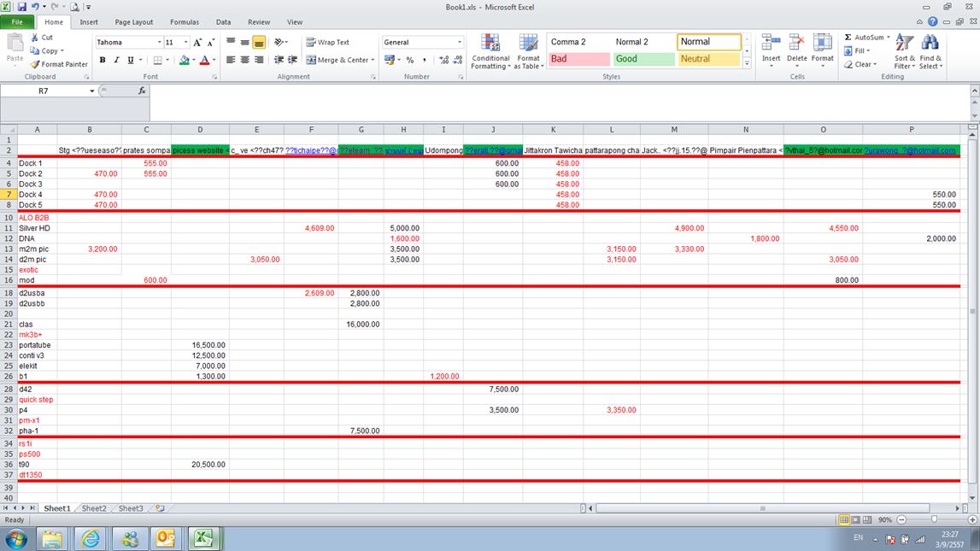Image resolution: width=980 pixels, height=551 pixels.
Task: Click the Increase Decimal icon
Action: click(443, 60)
